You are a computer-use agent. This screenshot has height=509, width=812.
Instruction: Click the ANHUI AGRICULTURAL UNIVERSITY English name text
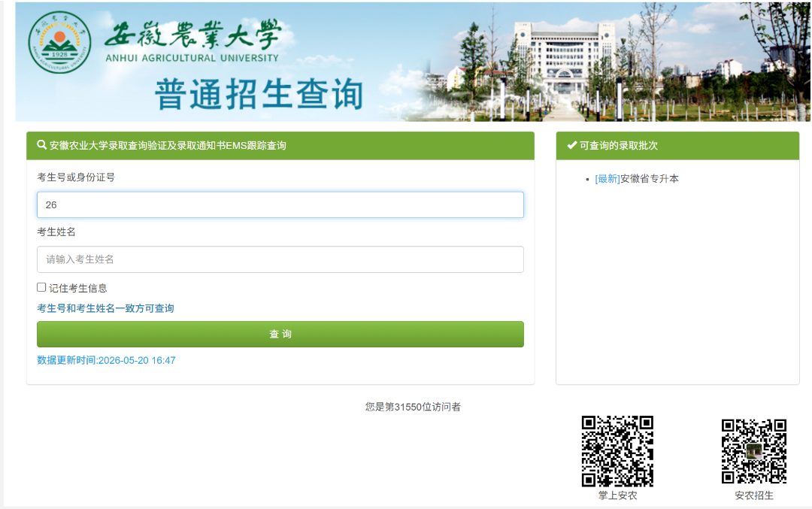(x=192, y=58)
